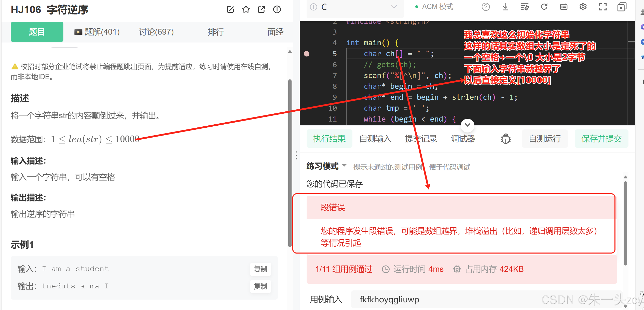Reset code with refresh icon

pos(544,7)
